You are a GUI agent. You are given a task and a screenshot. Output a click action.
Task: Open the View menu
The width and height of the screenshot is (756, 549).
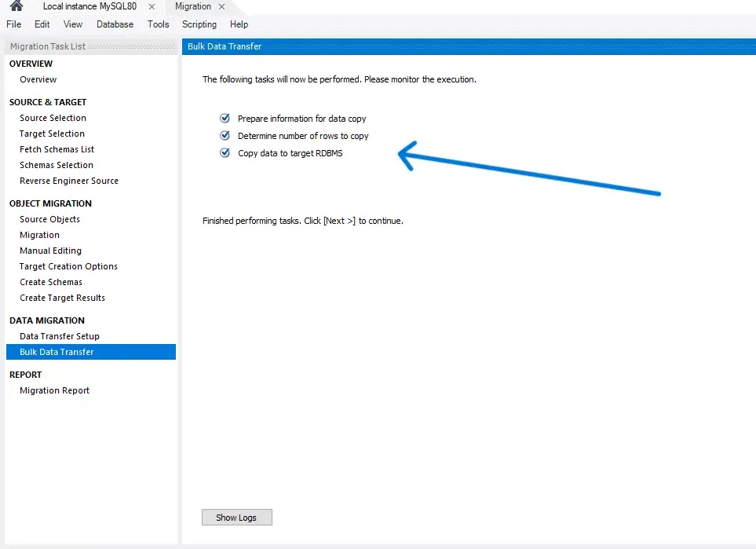(73, 24)
